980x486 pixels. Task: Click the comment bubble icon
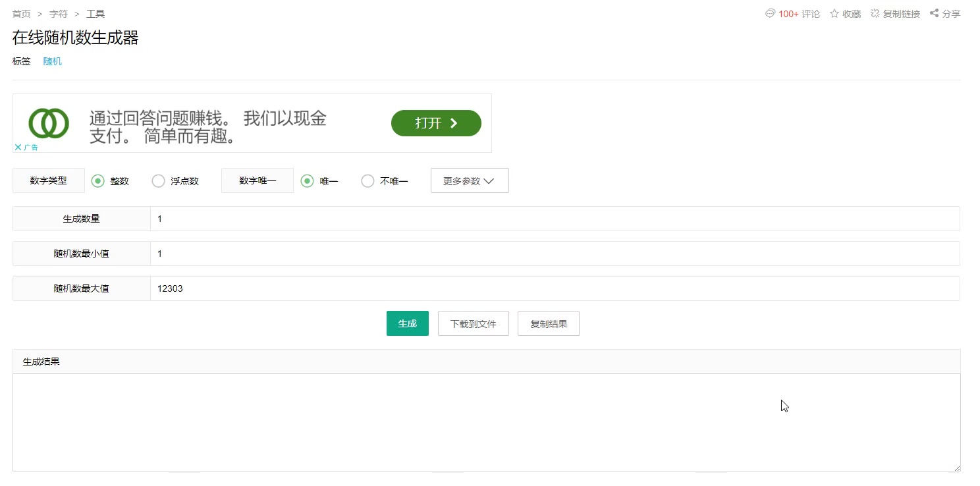pos(770,13)
